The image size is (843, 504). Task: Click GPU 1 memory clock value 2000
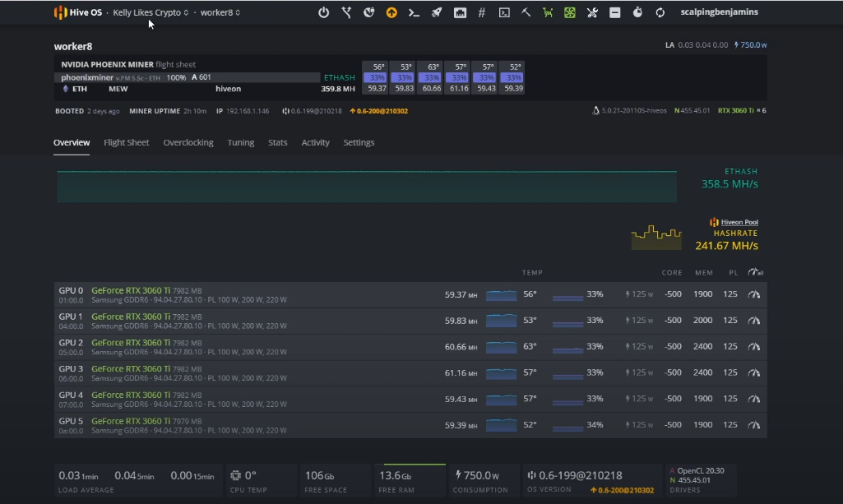click(702, 320)
